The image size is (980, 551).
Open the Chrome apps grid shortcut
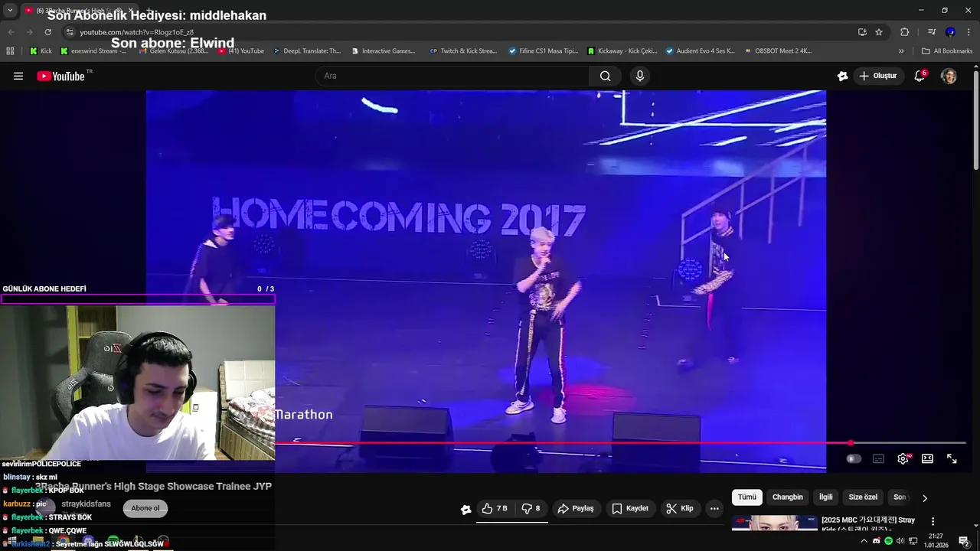10,51
